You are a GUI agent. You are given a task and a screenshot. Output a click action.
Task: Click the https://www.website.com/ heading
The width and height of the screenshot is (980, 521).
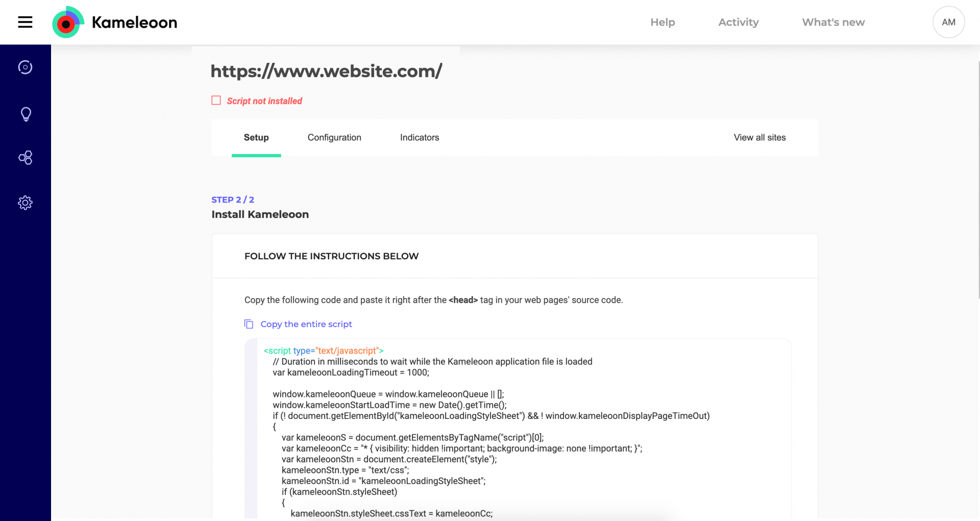point(326,71)
